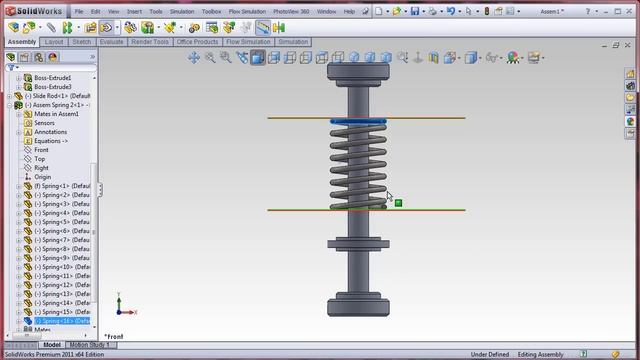Viewport: 640px width, 360px height.
Task: Open the Flow Simulation menu
Action: [x=247, y=11]
